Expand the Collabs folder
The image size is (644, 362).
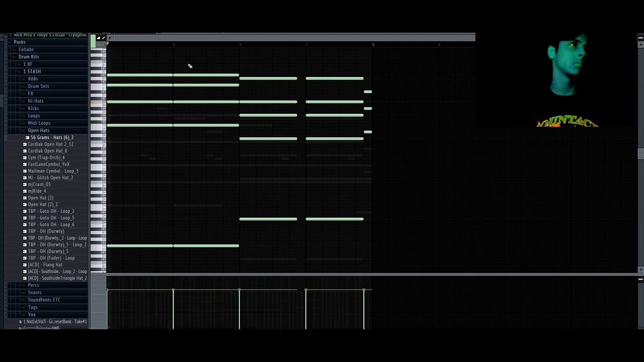(26, 49)
